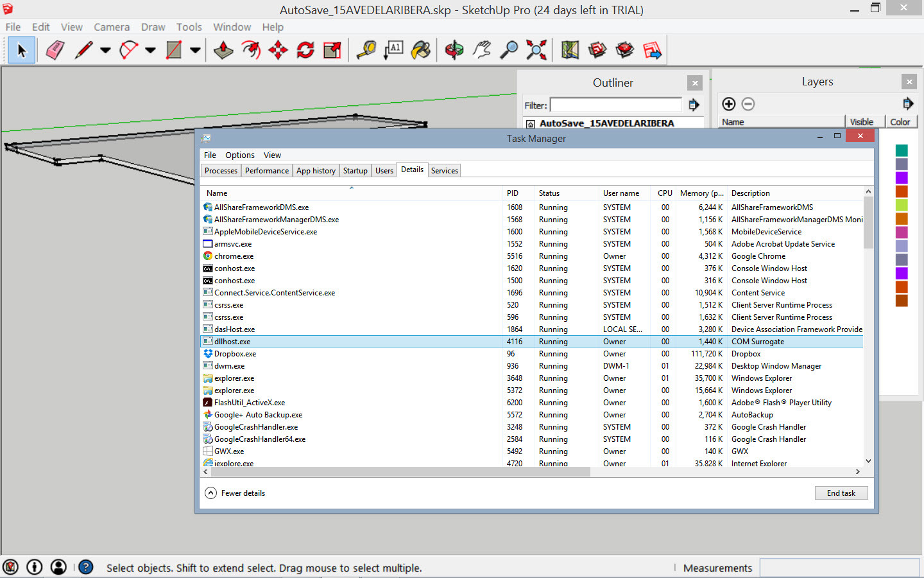Click the Zoom Extents tool
The image size is (924, 578).
coord(536,50)
